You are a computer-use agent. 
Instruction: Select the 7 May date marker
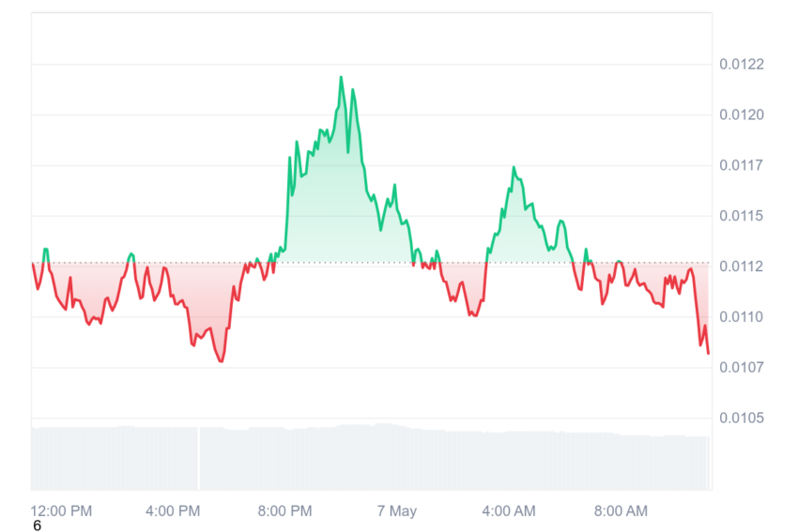397,510
